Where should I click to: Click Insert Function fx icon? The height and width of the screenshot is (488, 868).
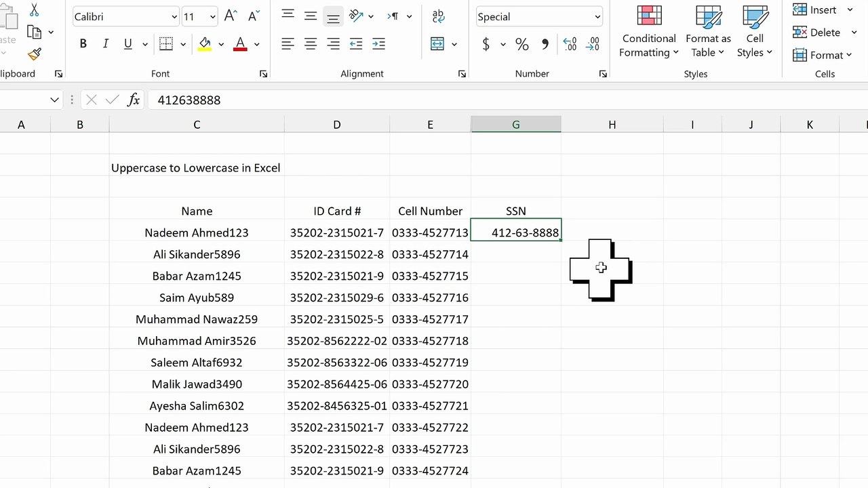134,100
